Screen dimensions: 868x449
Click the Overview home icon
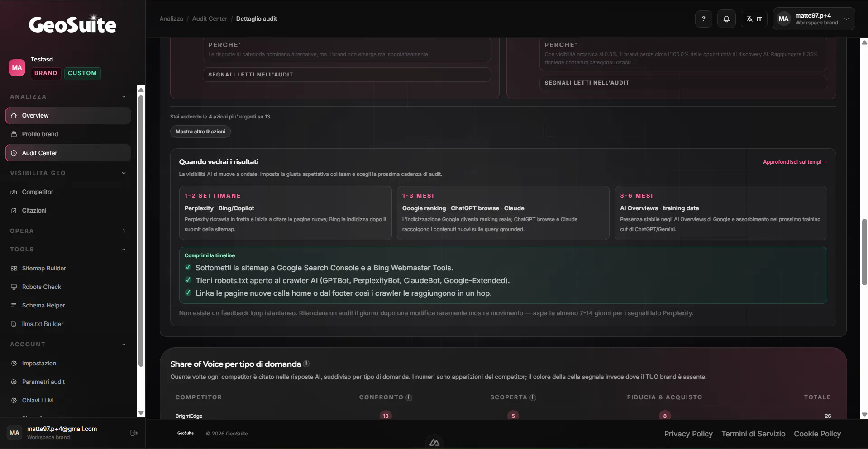(x=14, y=115)
